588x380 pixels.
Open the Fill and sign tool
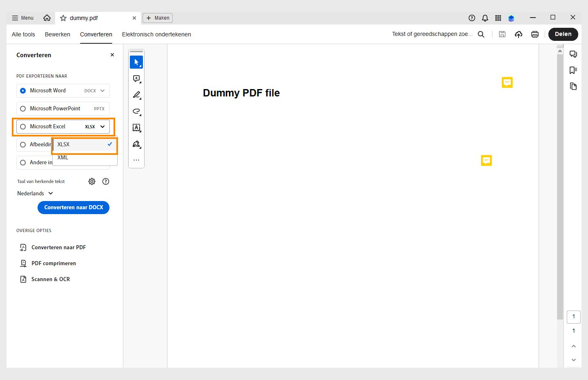tap(136, 144)
